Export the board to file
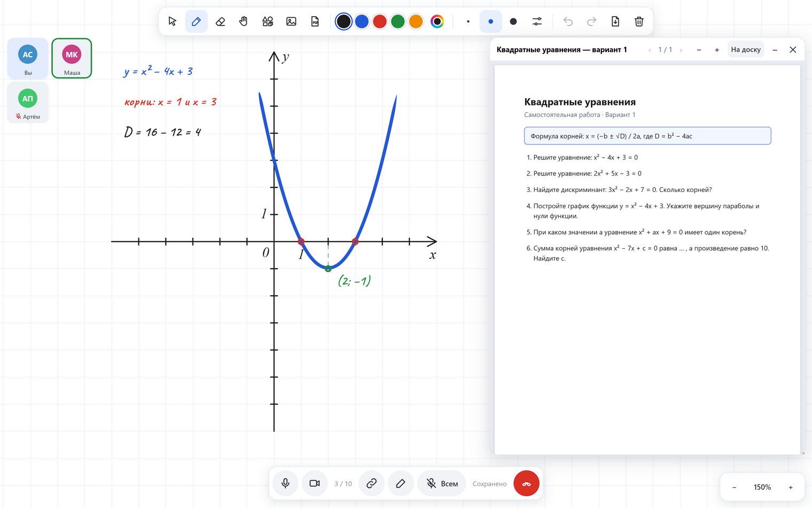812x508 pixels. (x=615, y=21)
